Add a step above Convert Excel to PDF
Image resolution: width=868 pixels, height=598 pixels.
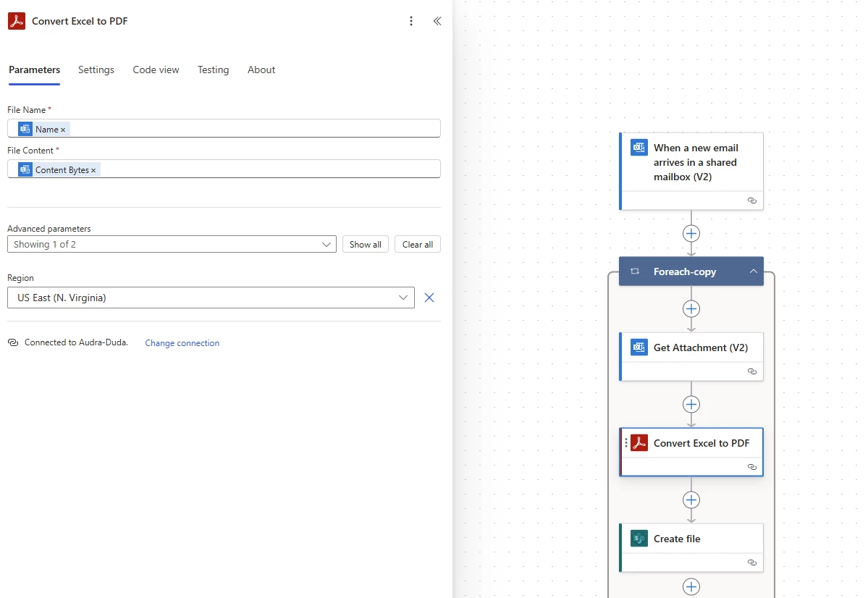(691, 404)
